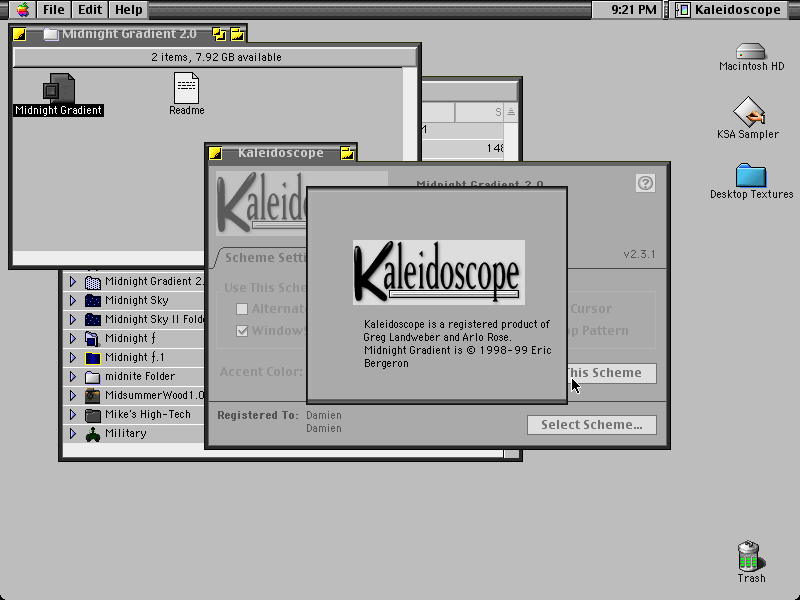
Task: Click the midnite Folder icon
Action: [92, 377]
